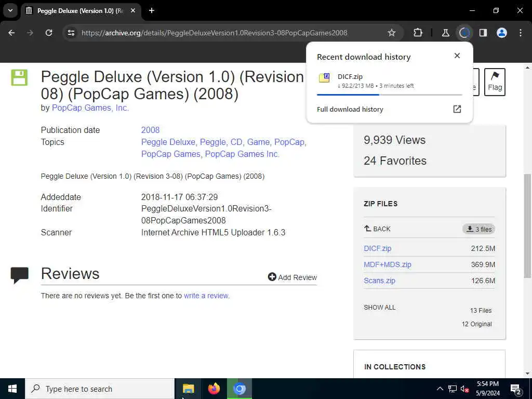Screen dimensions: 532x399
Task: Download all with the 3 files button
Action: (478, 229)
